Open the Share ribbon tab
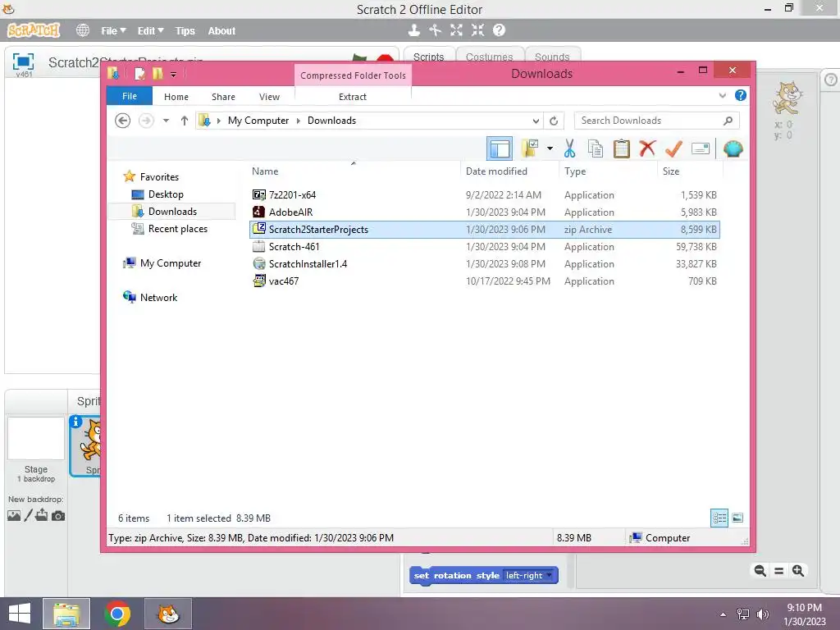The width and height of the screenshot is (840, 630). tap(223, 97)
